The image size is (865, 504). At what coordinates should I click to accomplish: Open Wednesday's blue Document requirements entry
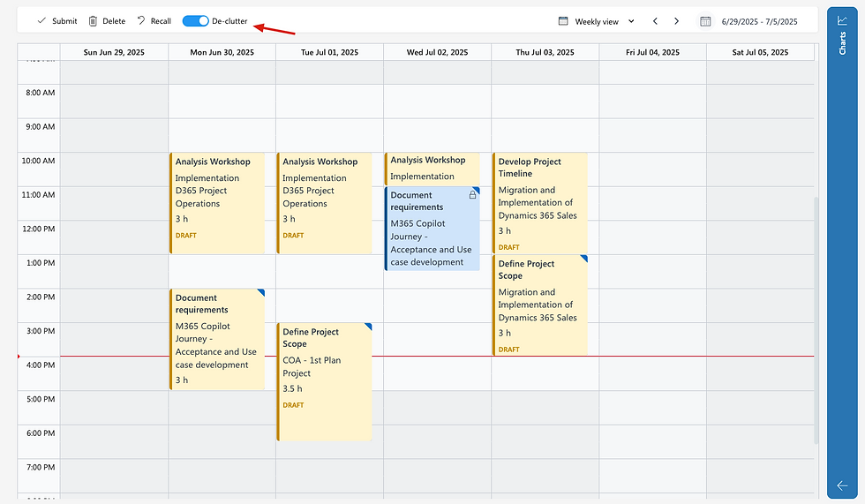(432, 229)
